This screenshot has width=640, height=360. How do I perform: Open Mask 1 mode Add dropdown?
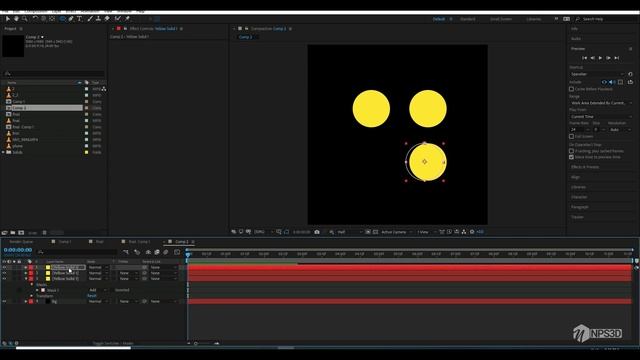coord(97,290)
